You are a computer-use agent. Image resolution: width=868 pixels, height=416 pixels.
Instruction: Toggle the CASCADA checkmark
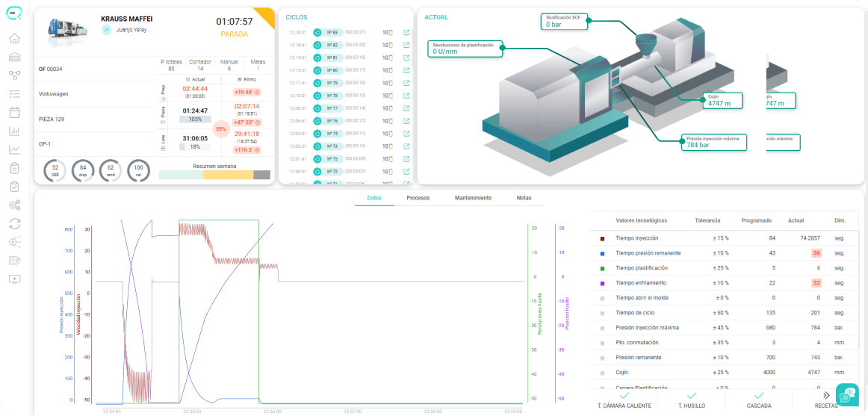tap(759, 396)
